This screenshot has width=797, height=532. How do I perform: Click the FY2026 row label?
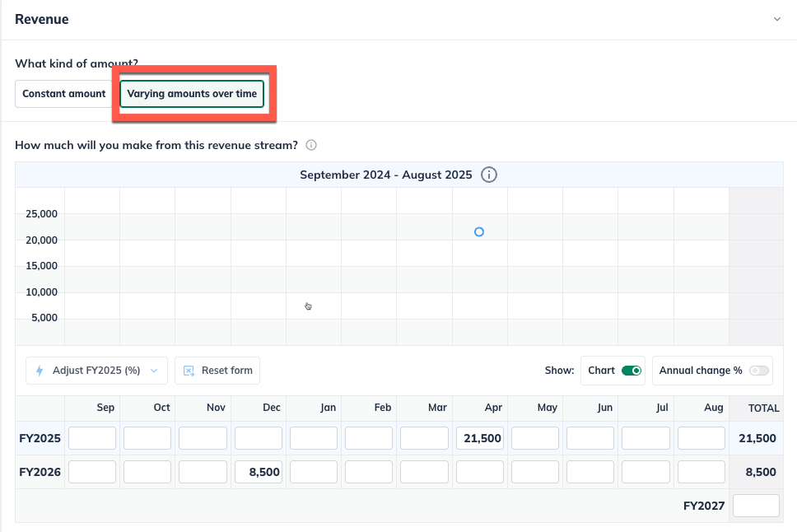[x=40, y=472]
